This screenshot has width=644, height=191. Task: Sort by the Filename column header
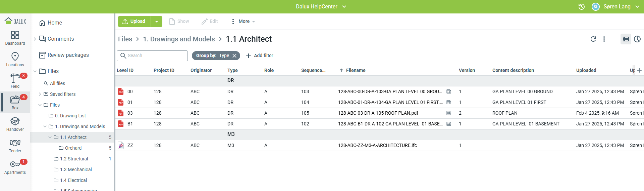tap(356, 70)
